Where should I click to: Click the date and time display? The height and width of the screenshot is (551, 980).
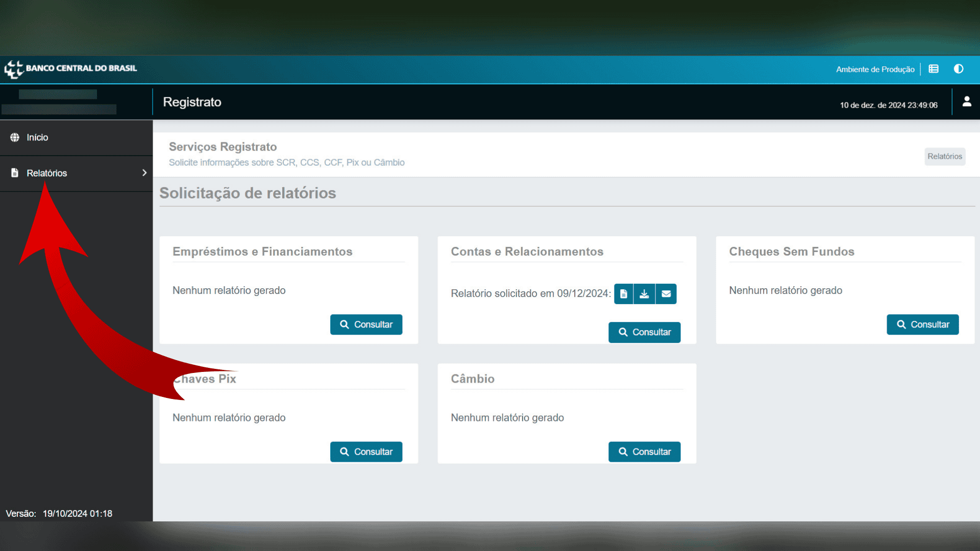[x=889, y=105]
